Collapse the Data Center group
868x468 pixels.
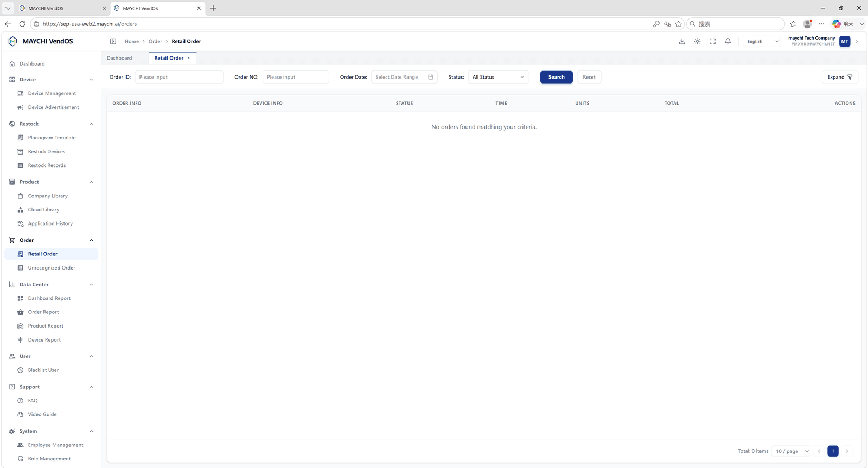click(x=91, y=285)
